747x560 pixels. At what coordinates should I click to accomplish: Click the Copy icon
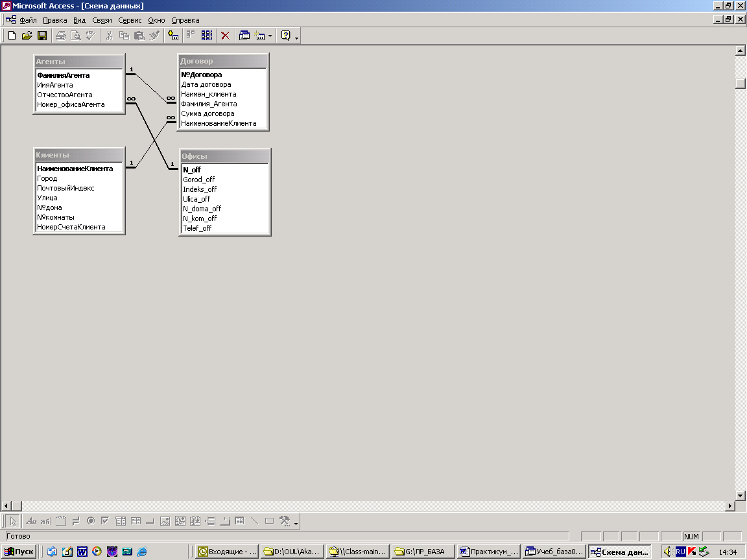pyautogui.click(x=124, y=36)
